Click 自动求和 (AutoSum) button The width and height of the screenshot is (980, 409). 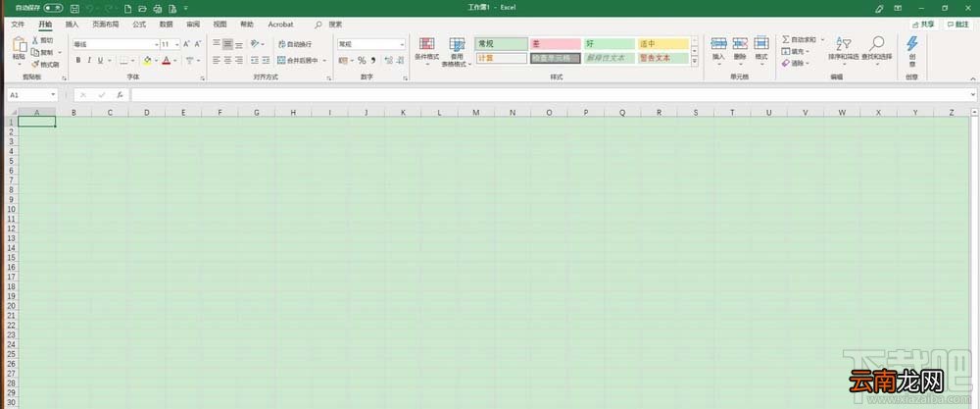[x=800, y=39]
